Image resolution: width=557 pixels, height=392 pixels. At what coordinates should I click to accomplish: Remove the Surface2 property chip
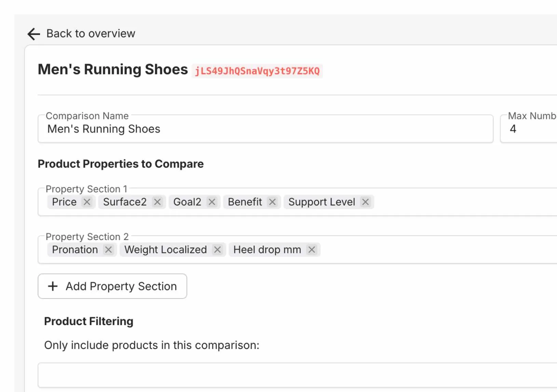157,202
